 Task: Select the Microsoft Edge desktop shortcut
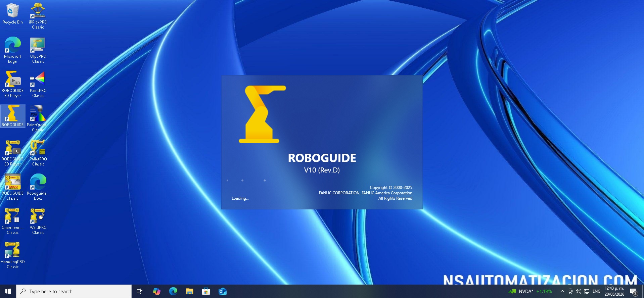pos(12,50)
